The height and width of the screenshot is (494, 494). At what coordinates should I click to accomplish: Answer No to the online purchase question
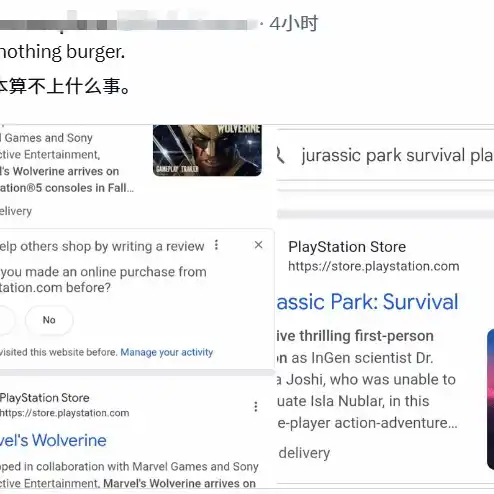[49, 320]
